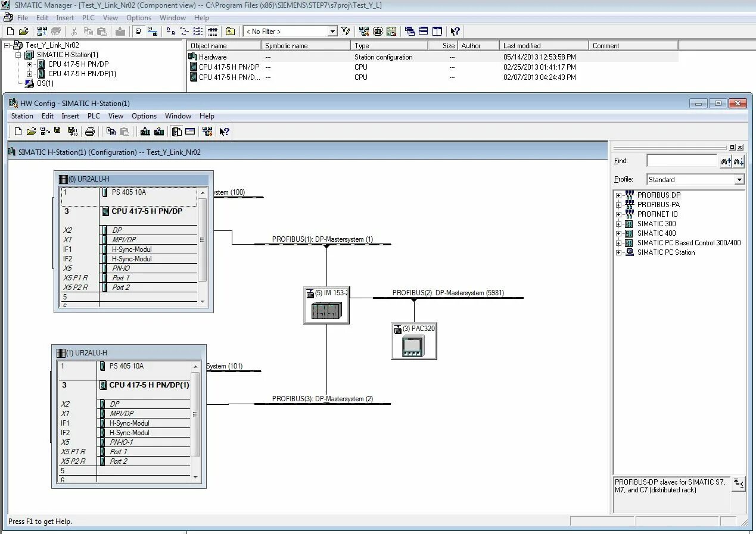Open Station menu in HW Config
The height and width of the screenshot is (534, 756).
[22, 116]
